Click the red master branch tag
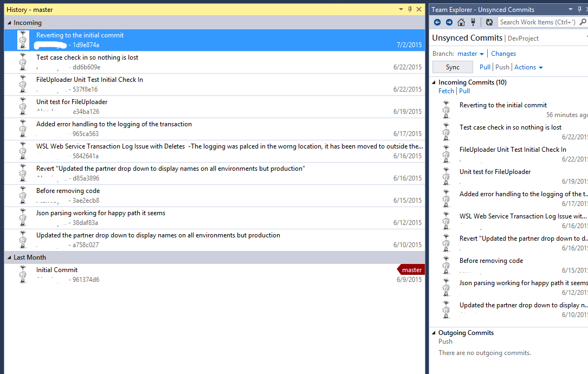The image size is (588, 374). pos(411,270)
